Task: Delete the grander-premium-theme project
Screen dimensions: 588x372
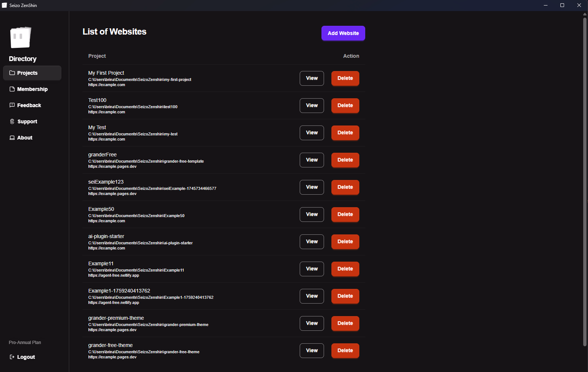Action: tap(345, 323)
